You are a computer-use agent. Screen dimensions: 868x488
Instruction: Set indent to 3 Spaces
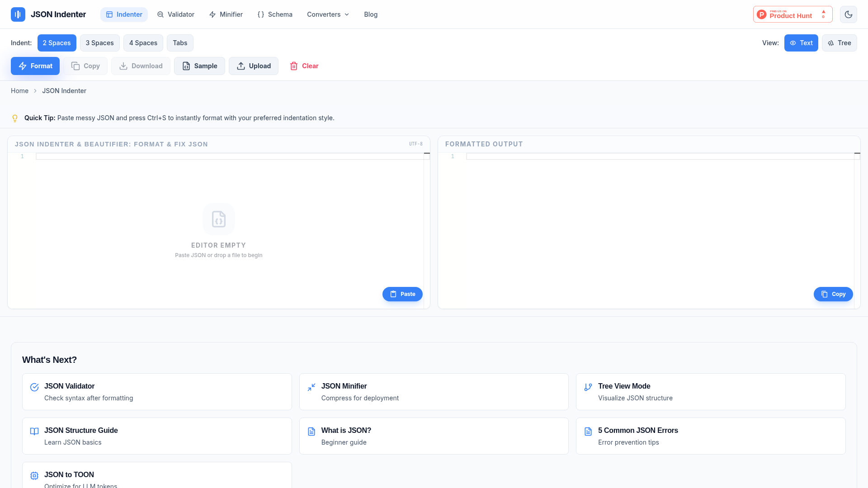tap(100, 43)
